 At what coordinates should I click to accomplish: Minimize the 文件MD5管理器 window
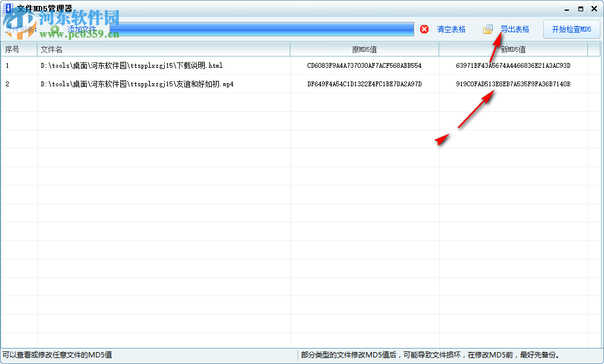[x=567, y=9]
